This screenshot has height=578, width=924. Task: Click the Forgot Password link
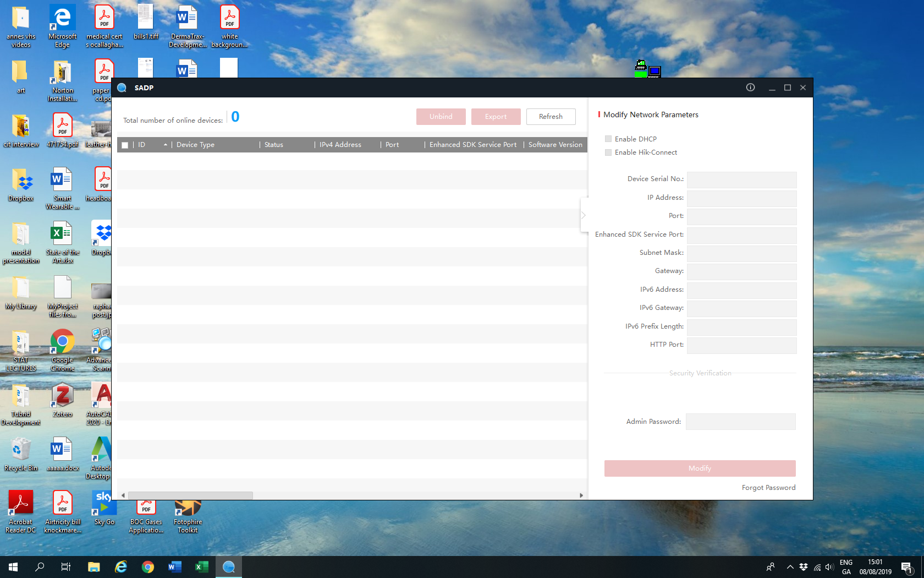click(768, 488)
